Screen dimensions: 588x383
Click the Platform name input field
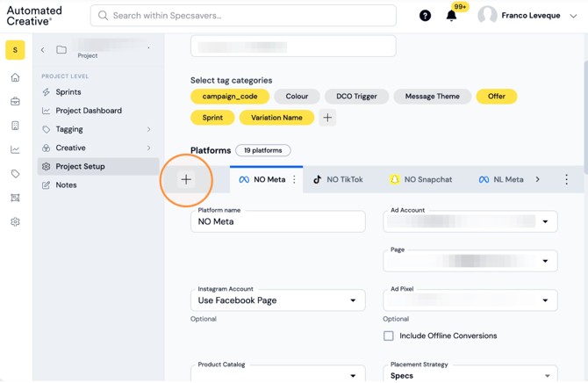(x=278, y=221)
